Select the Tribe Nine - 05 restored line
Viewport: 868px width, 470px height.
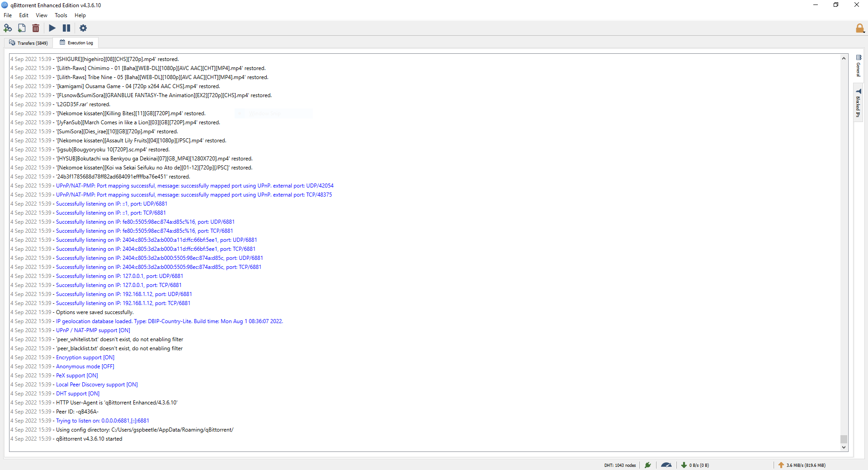[140, 77]
